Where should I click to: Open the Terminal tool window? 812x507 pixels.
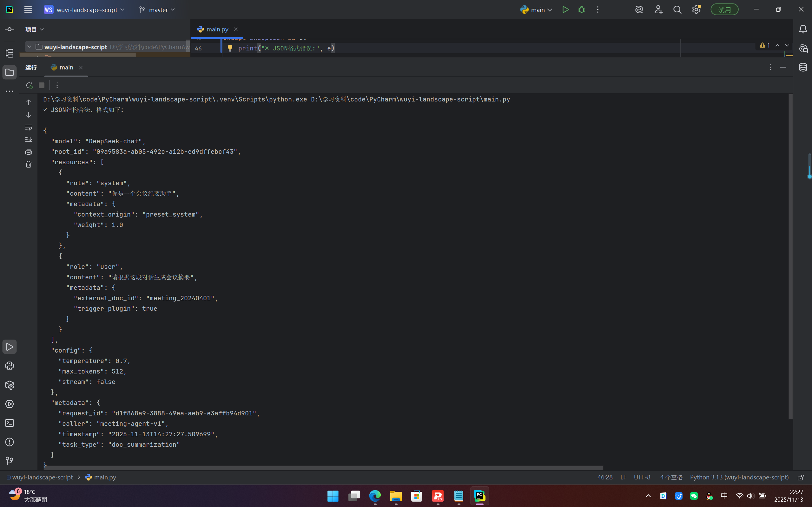click(10, 423)
